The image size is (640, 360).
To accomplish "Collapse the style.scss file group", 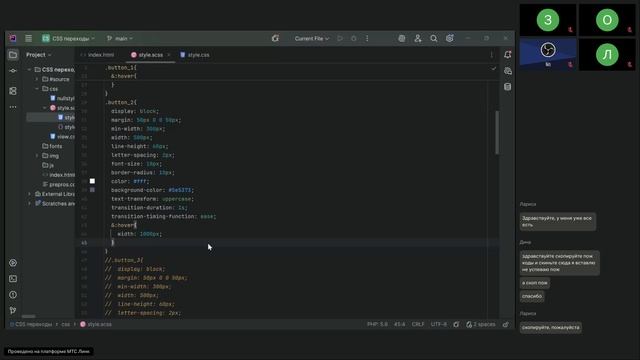I will 44,108.
